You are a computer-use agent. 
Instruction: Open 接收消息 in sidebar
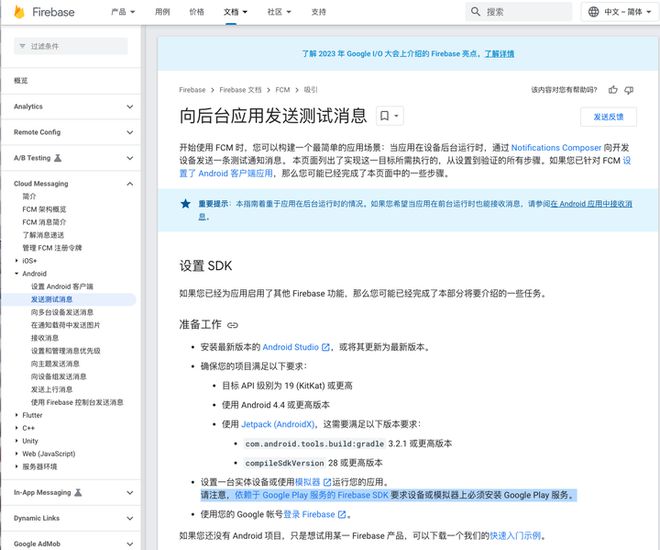click(45, 337)
